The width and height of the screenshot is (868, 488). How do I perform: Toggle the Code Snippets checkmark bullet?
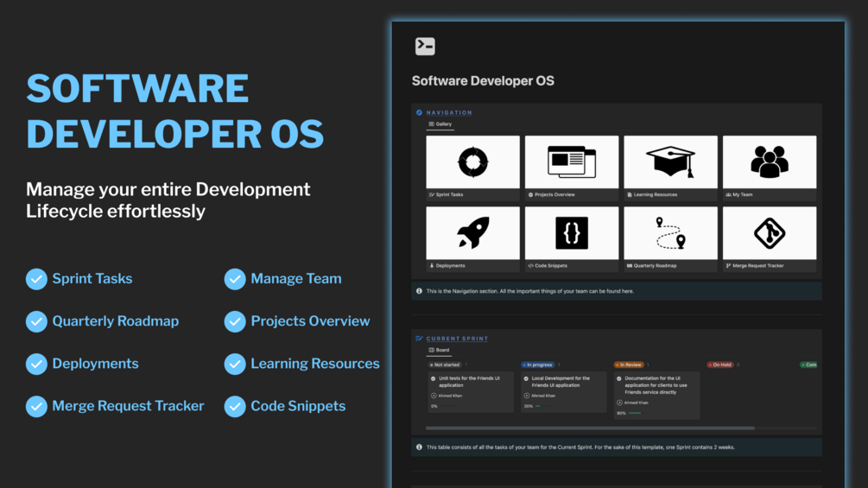tap(235, 406)
